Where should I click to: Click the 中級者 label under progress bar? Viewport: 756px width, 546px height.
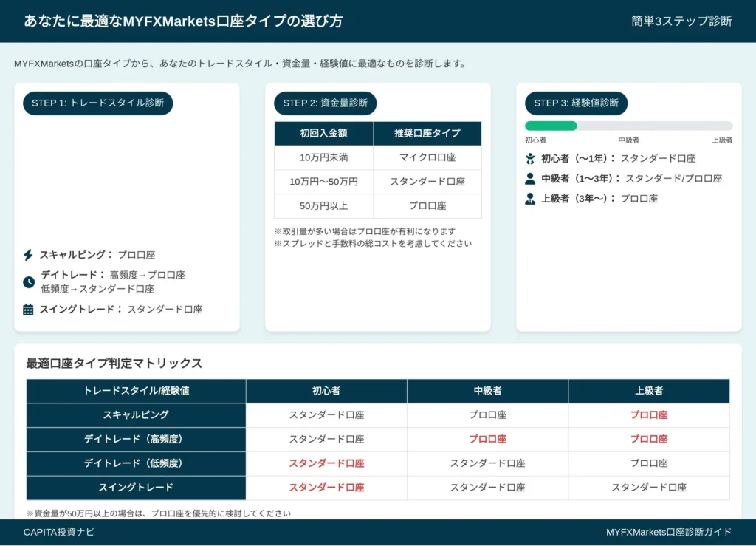click(629, 140)
